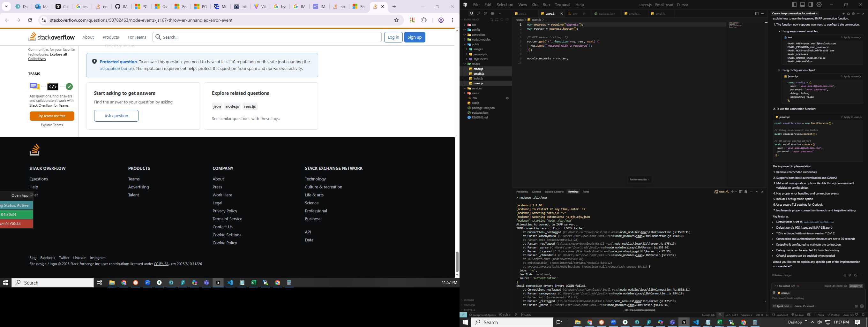Collapse the config folder
Screen dimensions: 868x327
click(x=486, y=30)
